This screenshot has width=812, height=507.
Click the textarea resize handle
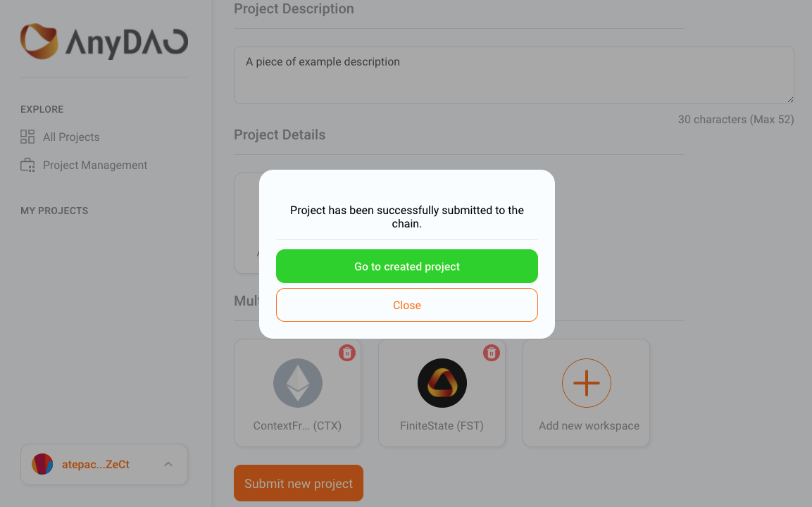(x=790, y=99)
